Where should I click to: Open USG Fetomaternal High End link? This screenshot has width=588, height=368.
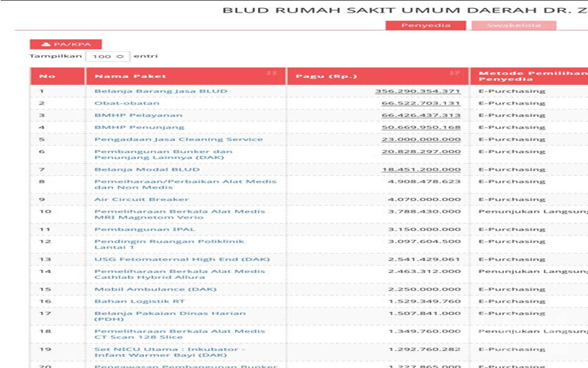pos(182,259)
